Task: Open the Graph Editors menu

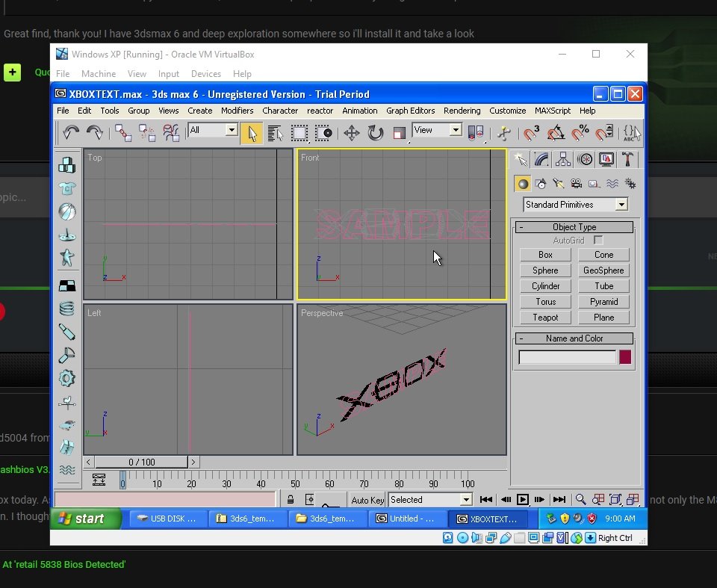Action: [410, 111]
